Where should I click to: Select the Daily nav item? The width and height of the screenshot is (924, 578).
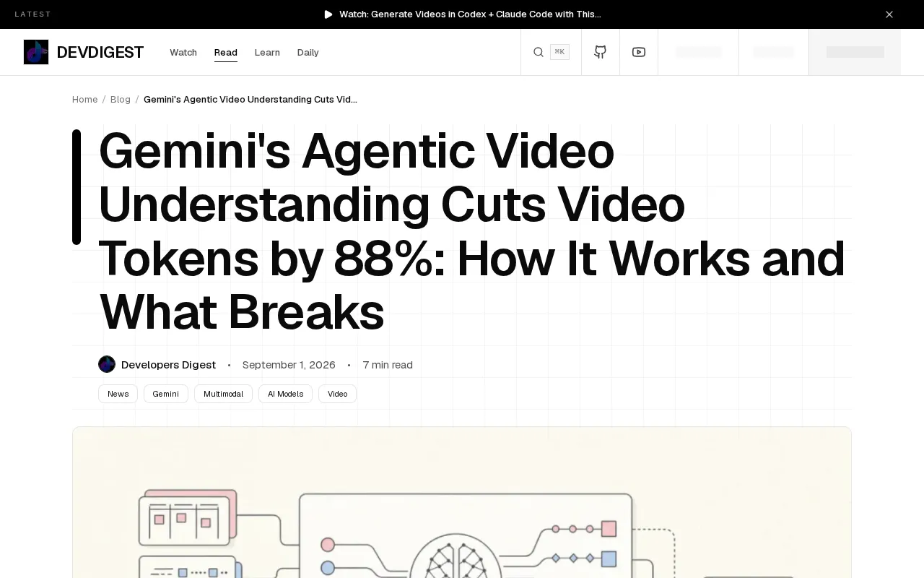click(x=308, y=52)
